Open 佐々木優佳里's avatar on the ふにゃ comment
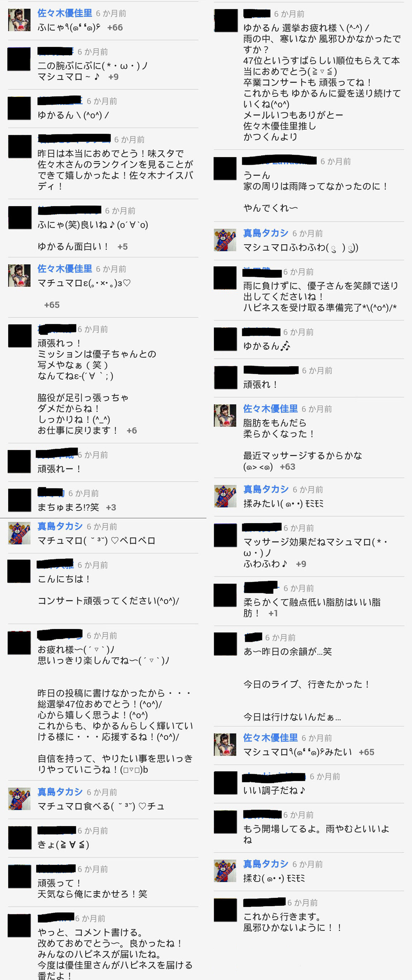Image resolution: width=412 pixels, height=980 pixels. (19, 20)
